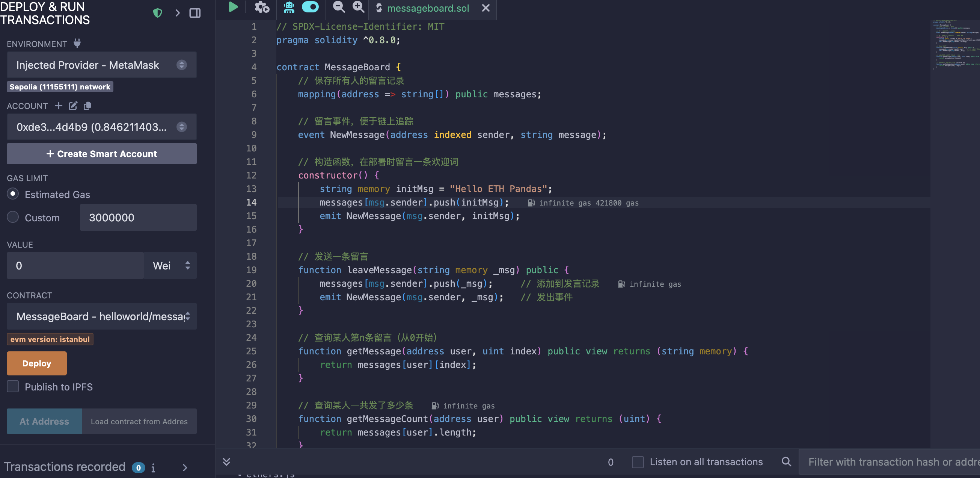Click the green shield verification icon

[x=157, y=13]
